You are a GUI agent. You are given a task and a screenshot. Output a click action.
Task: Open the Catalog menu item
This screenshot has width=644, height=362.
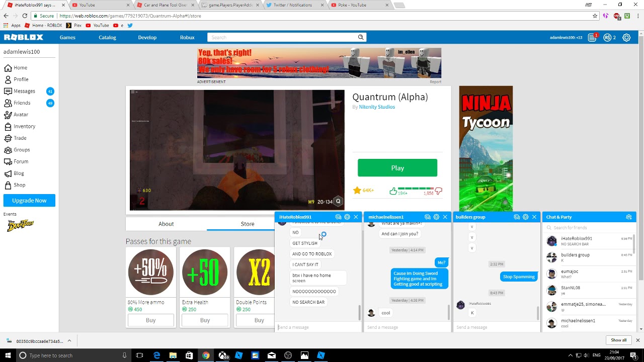tap(107, 37)
